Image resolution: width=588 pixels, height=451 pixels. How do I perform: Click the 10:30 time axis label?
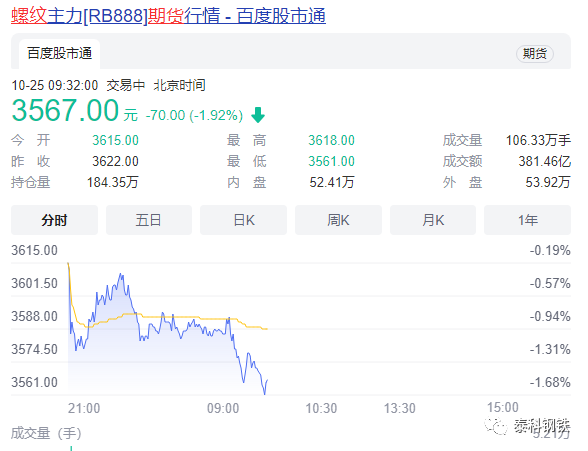[321, 408]
